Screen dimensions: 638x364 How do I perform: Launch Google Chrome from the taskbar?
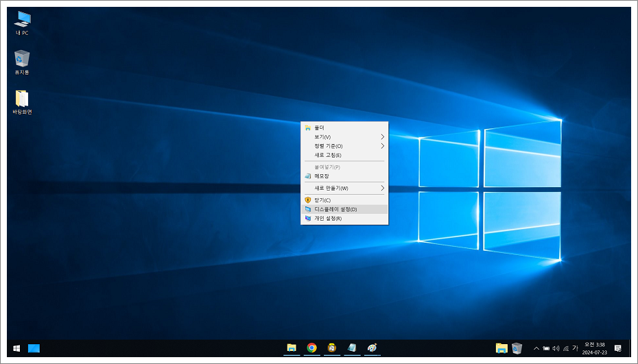pos(311,348)
